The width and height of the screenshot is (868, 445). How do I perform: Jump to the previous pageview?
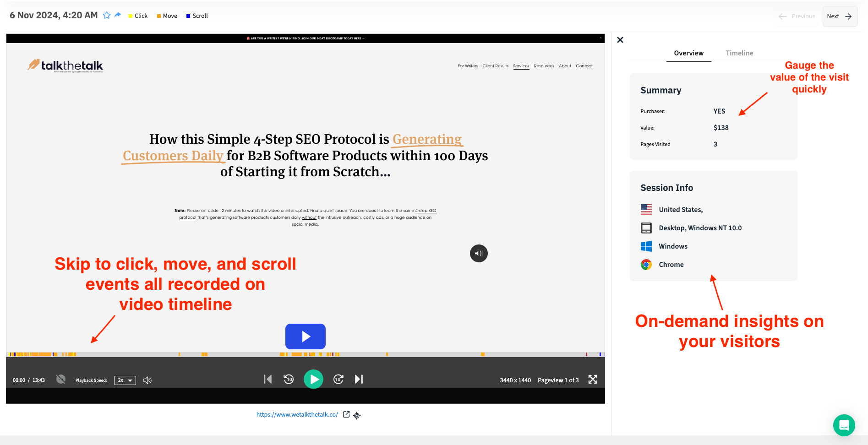click(268, 379)
